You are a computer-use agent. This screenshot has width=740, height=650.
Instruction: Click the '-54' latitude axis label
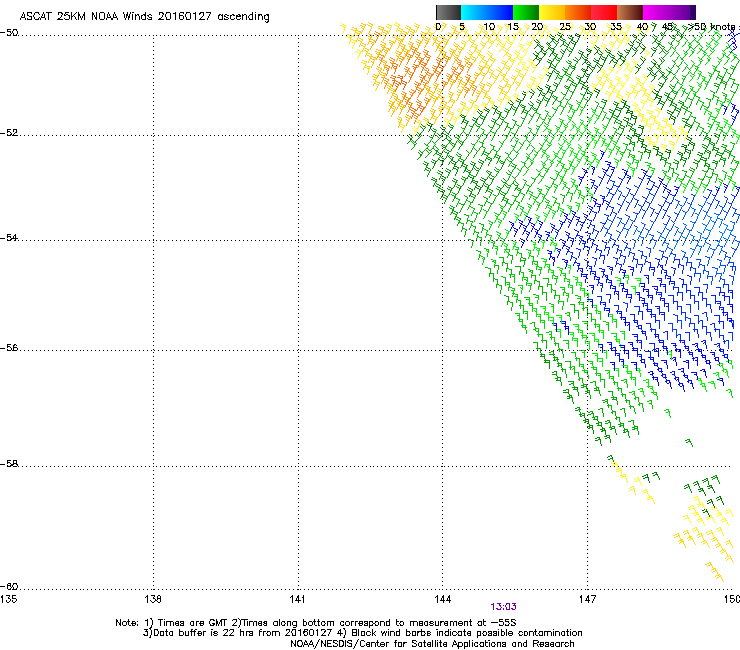point(9,238)
